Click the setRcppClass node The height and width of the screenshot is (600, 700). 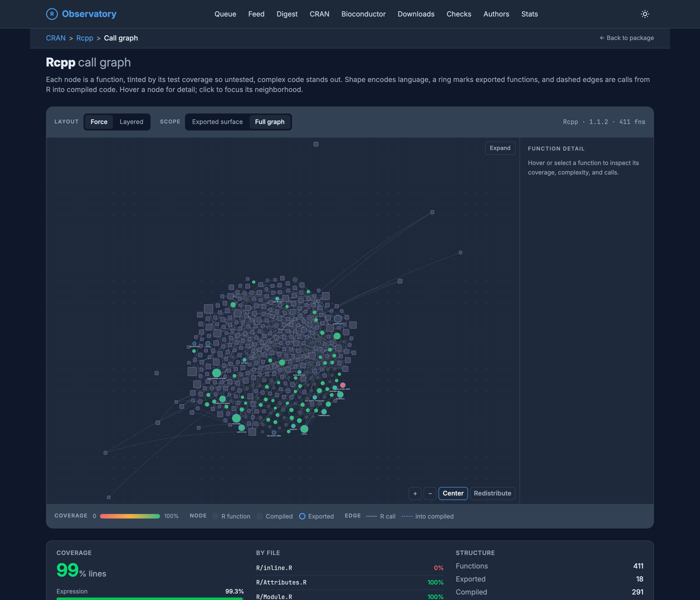tap(335, 388)
